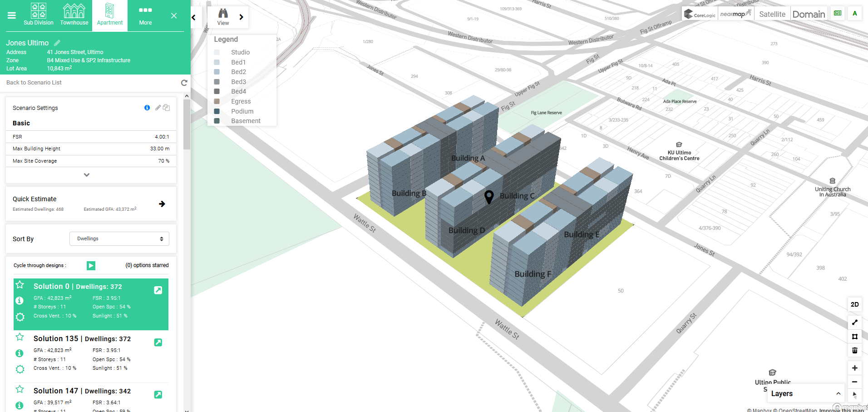Show info for Solution 0
Screen dimensions: 868x412
20,300
